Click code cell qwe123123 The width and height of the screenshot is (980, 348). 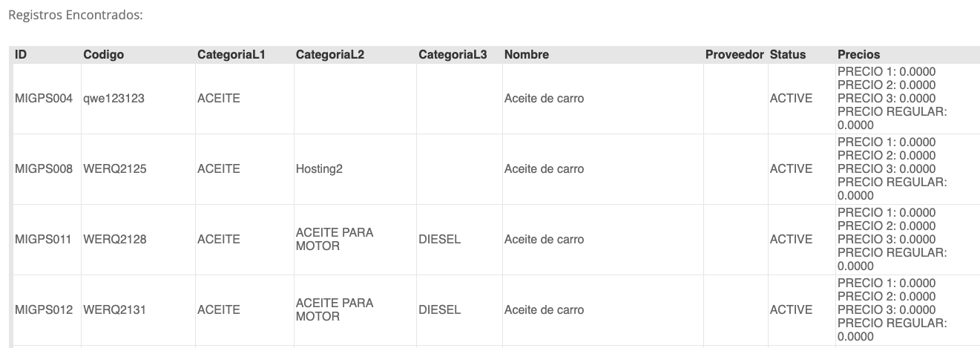tap(114, 99)
